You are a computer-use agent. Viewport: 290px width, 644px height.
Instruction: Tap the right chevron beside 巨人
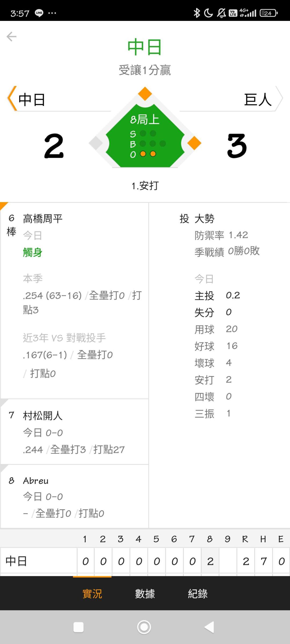279,98
